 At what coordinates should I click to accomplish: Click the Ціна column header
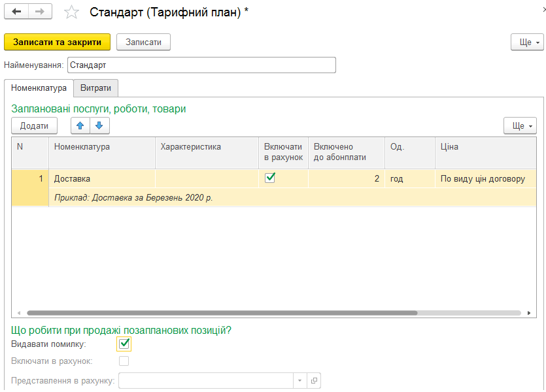coord(485,153)
